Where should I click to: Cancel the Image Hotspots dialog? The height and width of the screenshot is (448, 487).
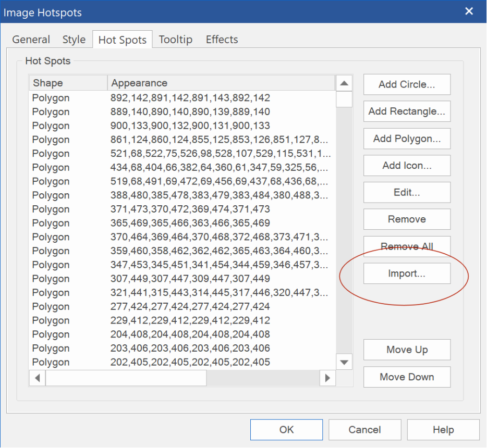coord(364,430)
